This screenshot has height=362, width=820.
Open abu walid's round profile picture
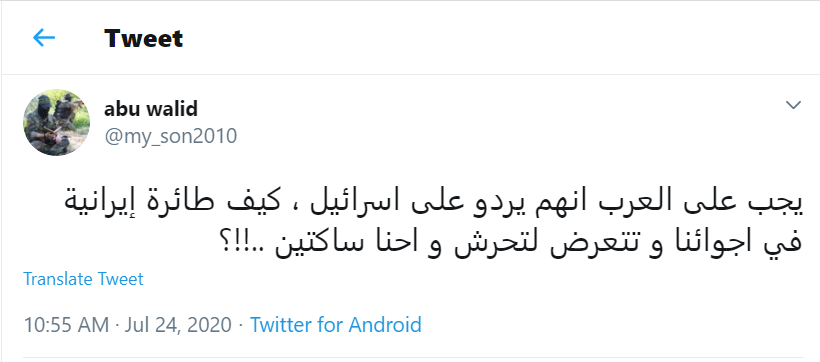[56, 122]
